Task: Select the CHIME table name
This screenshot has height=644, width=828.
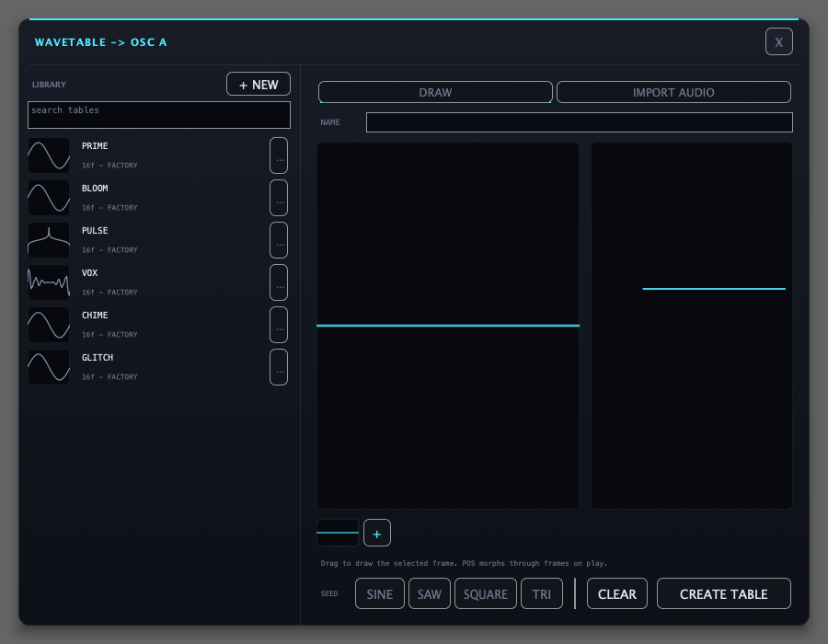Action: coord(95,316)
